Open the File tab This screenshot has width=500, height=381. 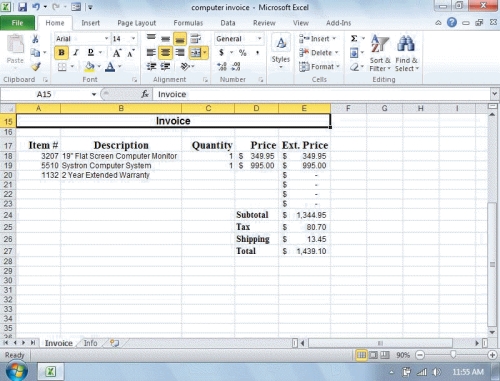click(17, 23)
